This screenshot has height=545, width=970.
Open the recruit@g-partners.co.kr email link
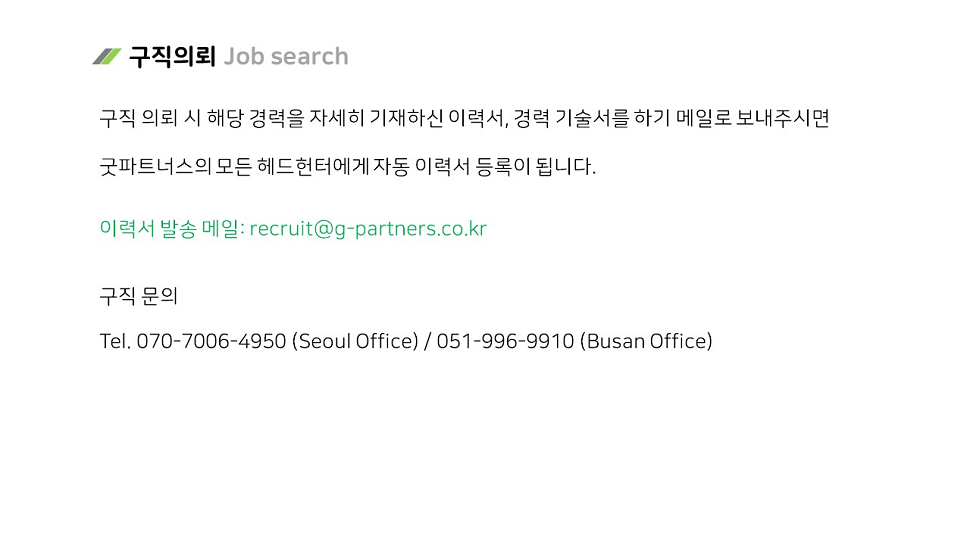368,229
